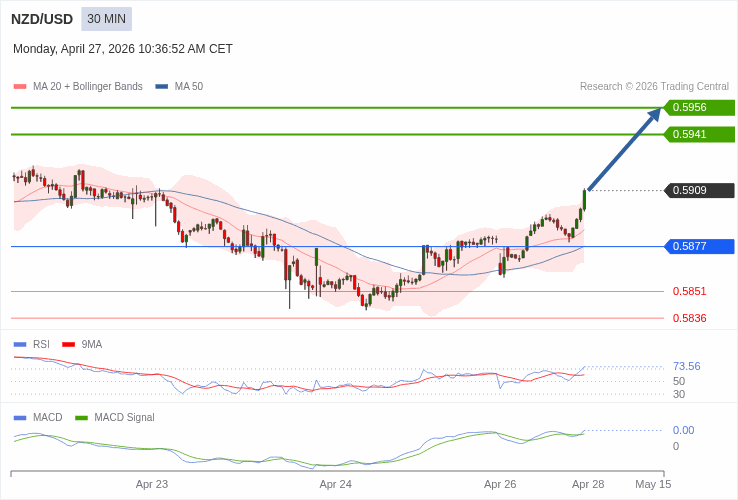
Task: Click the RSI 30 level label
Action: coord(679,395)
